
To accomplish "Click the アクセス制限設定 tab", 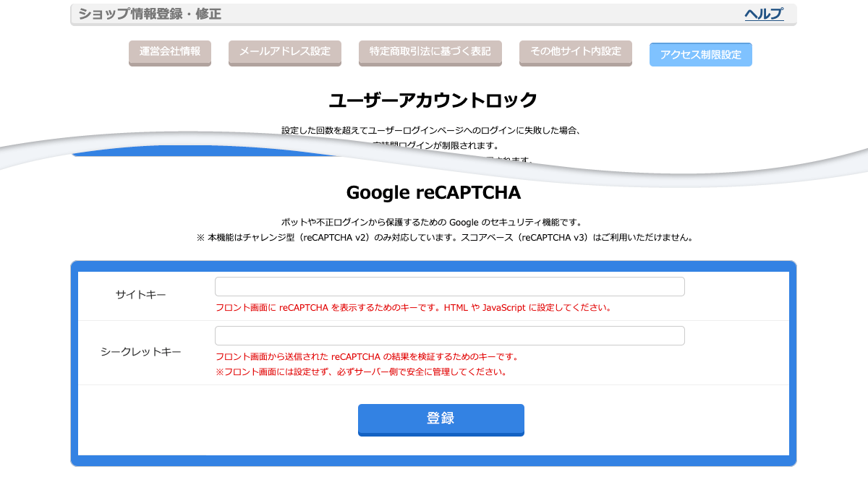I will (700, 55).
